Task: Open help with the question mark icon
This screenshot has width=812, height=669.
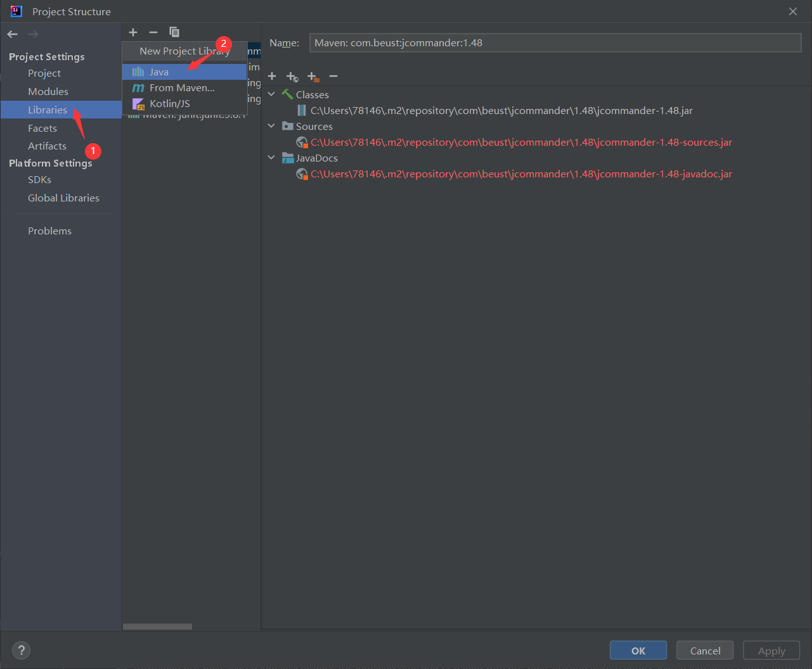Action: tap(21, 650)
